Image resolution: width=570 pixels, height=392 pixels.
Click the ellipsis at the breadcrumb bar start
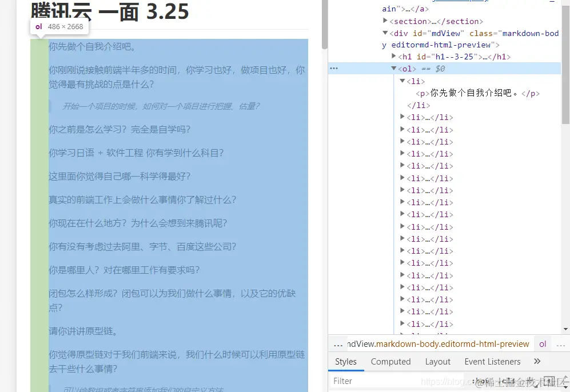click(x=338, y=344)
